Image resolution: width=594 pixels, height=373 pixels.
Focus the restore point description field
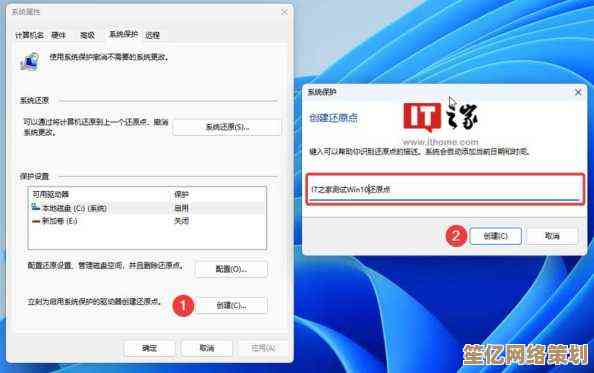[x=445, y=189]
